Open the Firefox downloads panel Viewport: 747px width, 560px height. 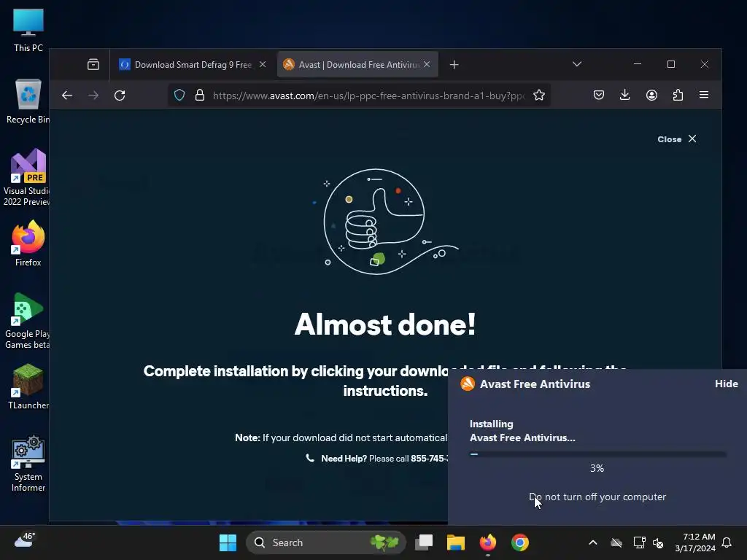pyautogui.click(x=625, y=96)
